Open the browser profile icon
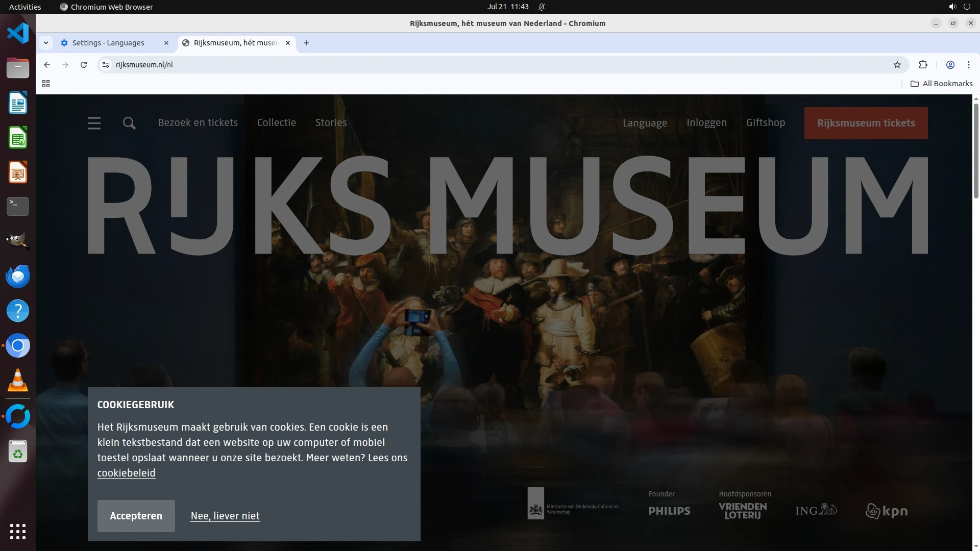980x551 pixels. [950, 65]
